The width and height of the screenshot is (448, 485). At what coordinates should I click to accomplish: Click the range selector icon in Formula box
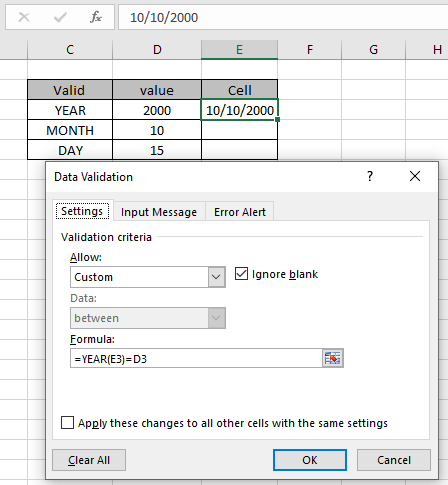(x=332, y=358)
